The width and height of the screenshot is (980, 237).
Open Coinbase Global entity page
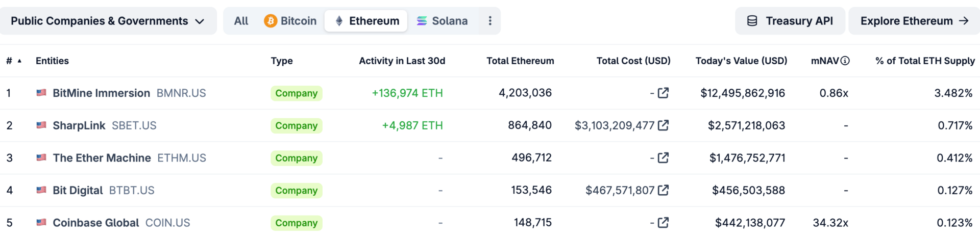95,223
